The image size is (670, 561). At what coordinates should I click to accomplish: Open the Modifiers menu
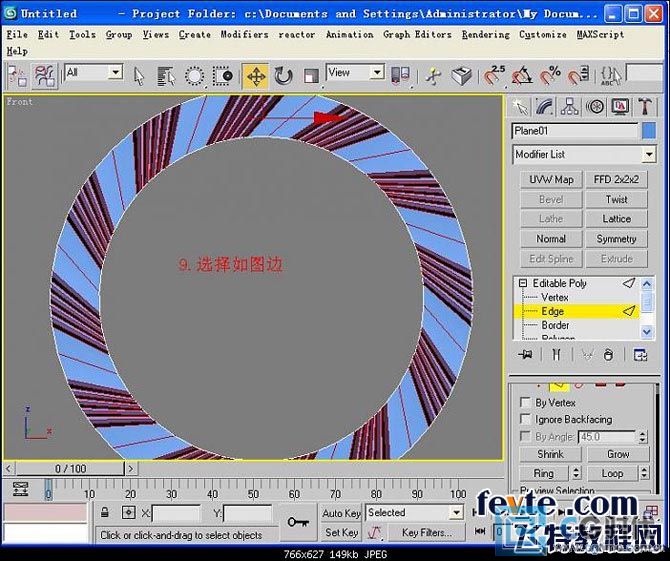(244, 35)
